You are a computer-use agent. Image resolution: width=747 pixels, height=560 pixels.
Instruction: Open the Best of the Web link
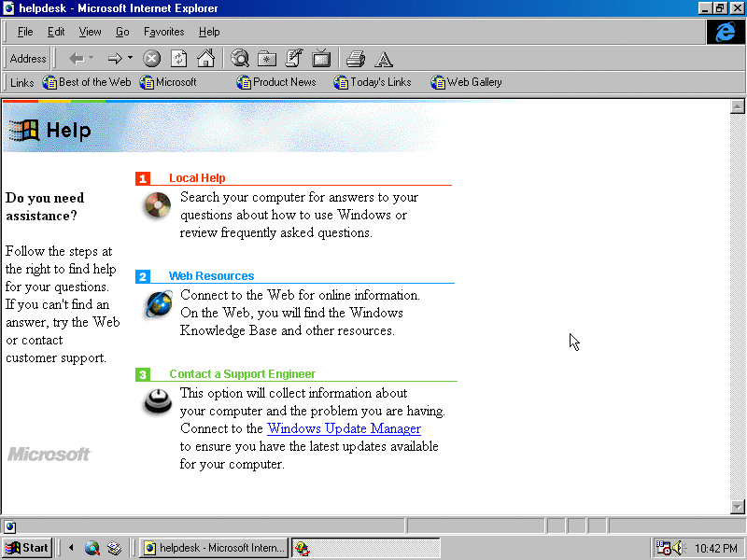[87, 82]
